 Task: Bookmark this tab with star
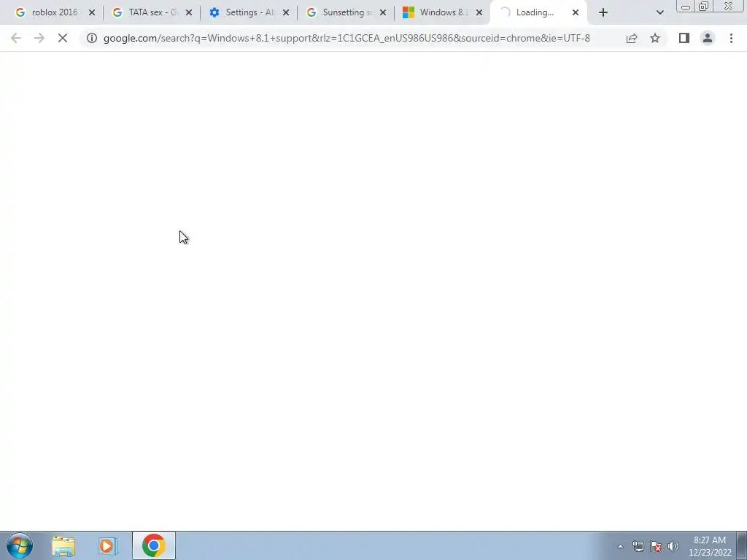655,38
